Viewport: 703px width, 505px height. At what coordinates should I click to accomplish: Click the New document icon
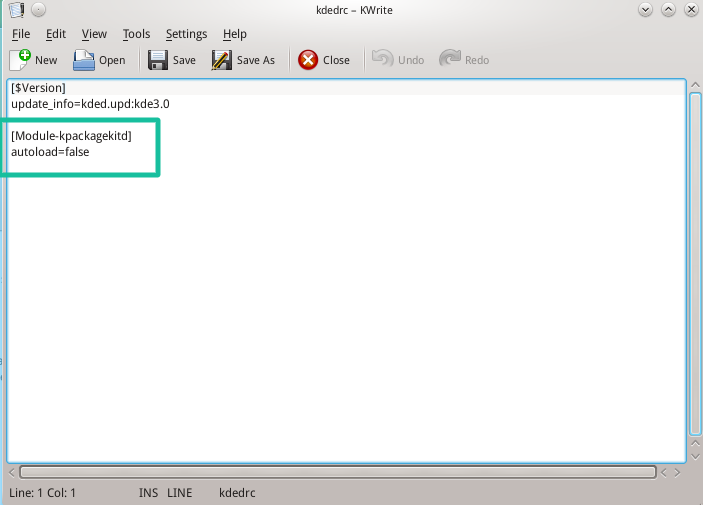tap(20, 60)
